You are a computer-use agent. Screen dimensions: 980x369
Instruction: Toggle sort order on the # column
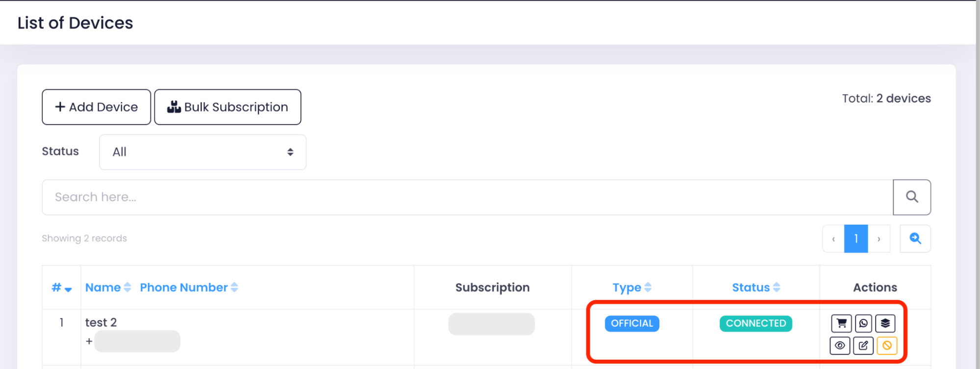62,288
